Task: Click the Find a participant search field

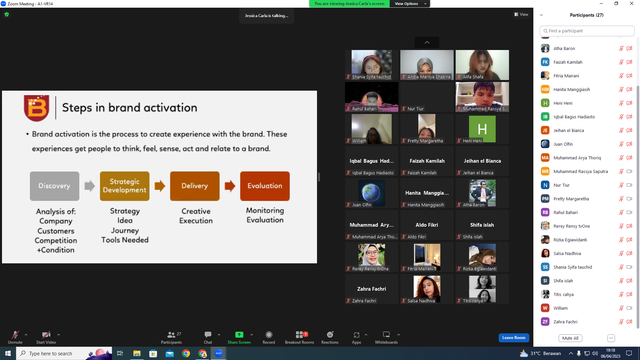Action: pyautogui.click(x=587, y=31)
